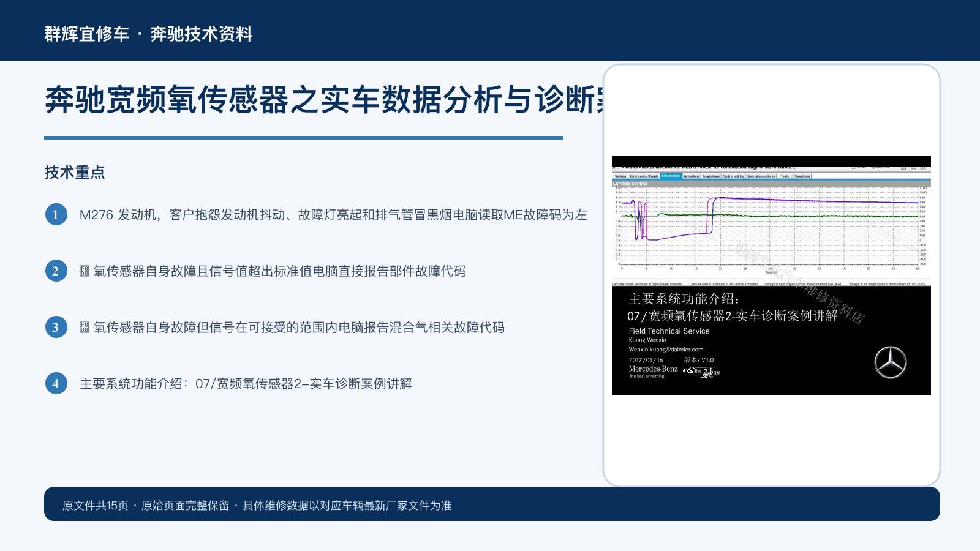The height and width of the screenshot is (551, 980).
Task: Click the version label 版本: V1.0
Action: tap(699, 360)
